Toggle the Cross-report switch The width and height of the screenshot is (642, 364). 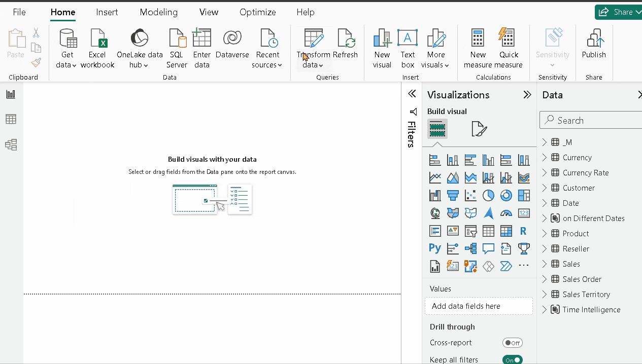click(513, 343)
